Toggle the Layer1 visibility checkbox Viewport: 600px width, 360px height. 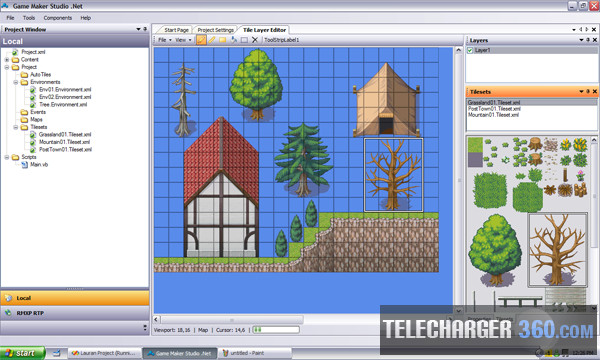point(470,50)
